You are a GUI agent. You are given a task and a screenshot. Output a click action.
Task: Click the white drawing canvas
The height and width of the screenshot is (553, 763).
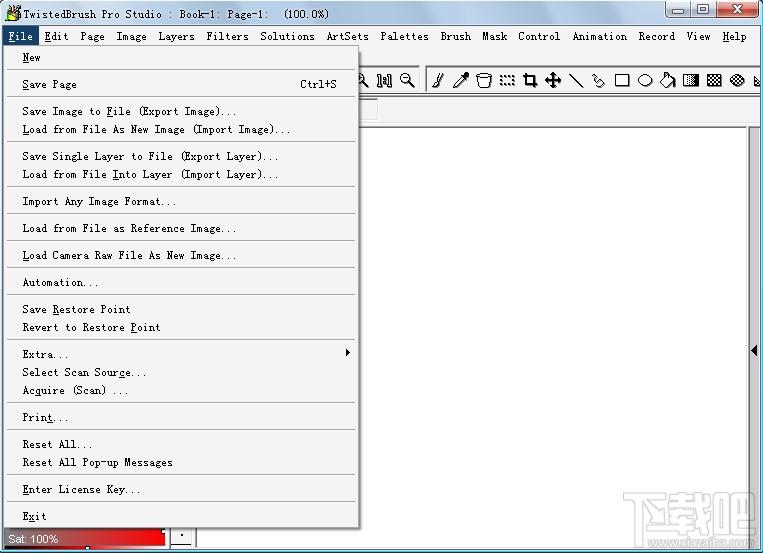tap(553, 336)
